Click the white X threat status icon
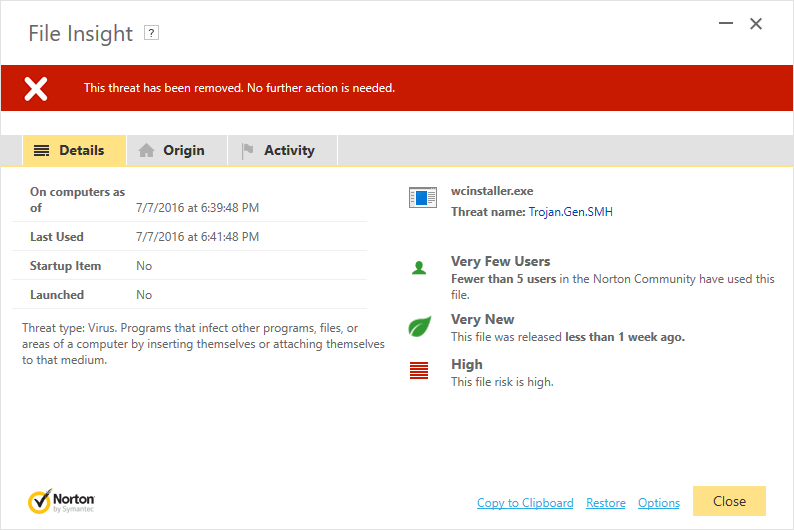794x530 pixels. pyautogui.click(x=36, y=88)
